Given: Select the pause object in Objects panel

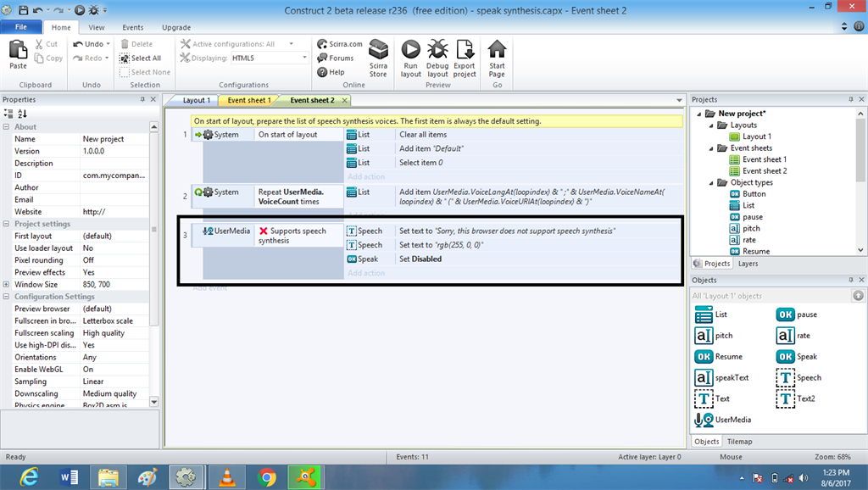Looking at the screenshot, I should pos(796,315).
